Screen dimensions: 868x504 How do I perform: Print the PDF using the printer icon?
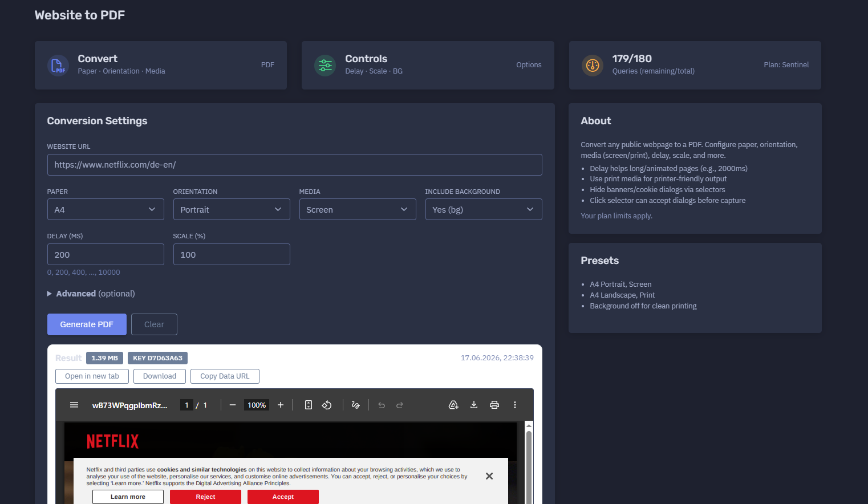(494, 405)
